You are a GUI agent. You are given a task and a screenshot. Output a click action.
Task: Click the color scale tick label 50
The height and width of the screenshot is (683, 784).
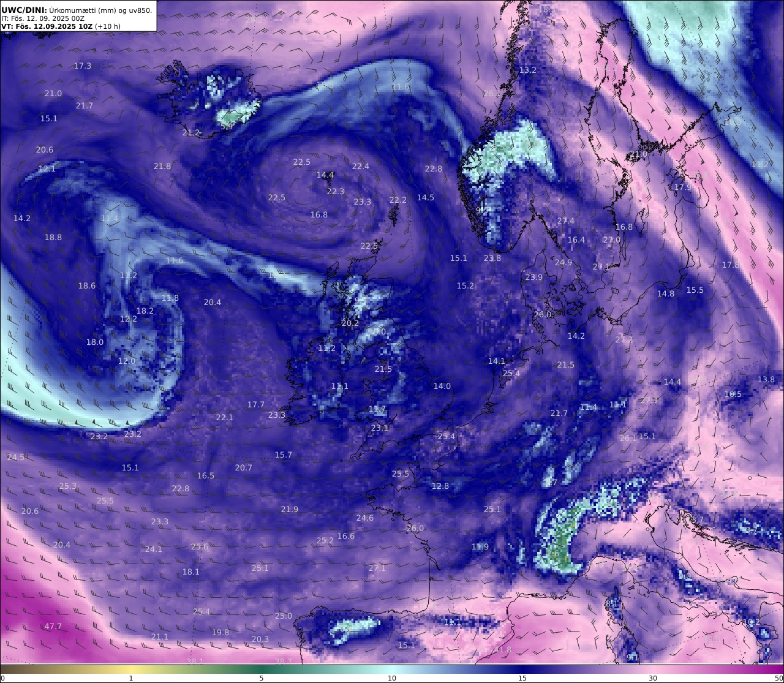pyautogui.click(x=778, y=678)
